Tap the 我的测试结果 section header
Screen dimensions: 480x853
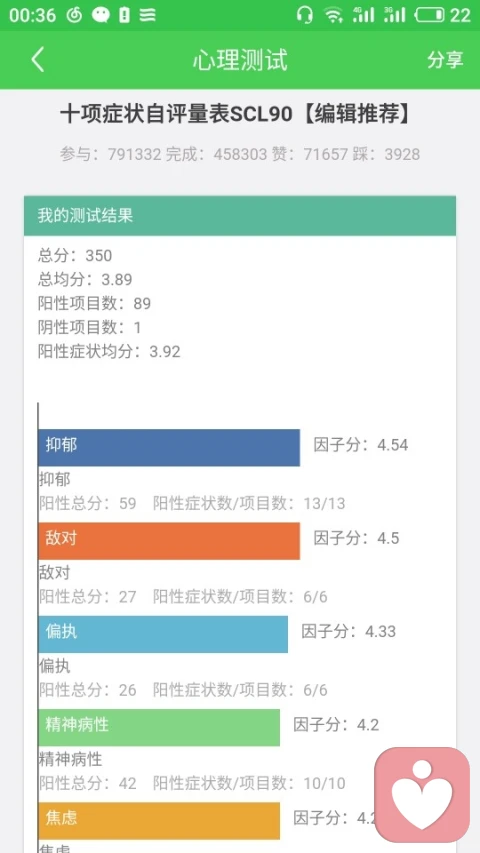pos(239,215)
